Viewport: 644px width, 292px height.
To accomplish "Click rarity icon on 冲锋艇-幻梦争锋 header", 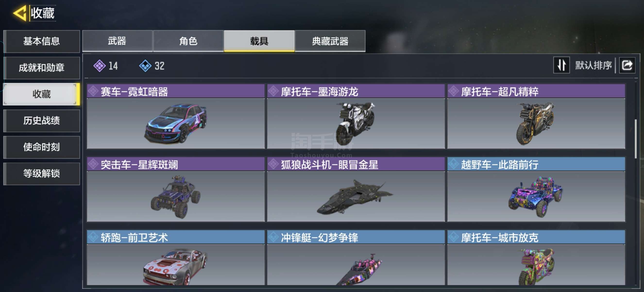I will [273, 237].
